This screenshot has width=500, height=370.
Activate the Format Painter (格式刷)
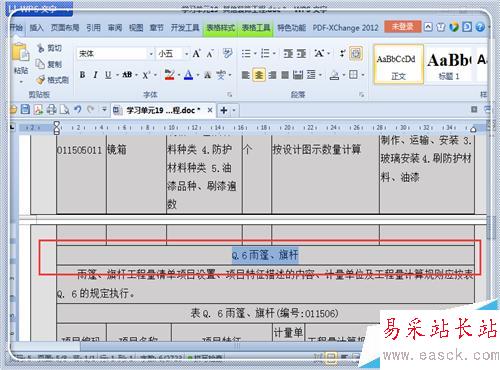(52, 80)
